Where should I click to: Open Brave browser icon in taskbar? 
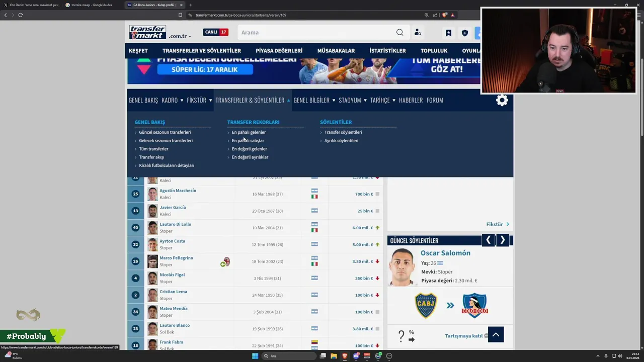pyautogui.click(x=345, y=356)
